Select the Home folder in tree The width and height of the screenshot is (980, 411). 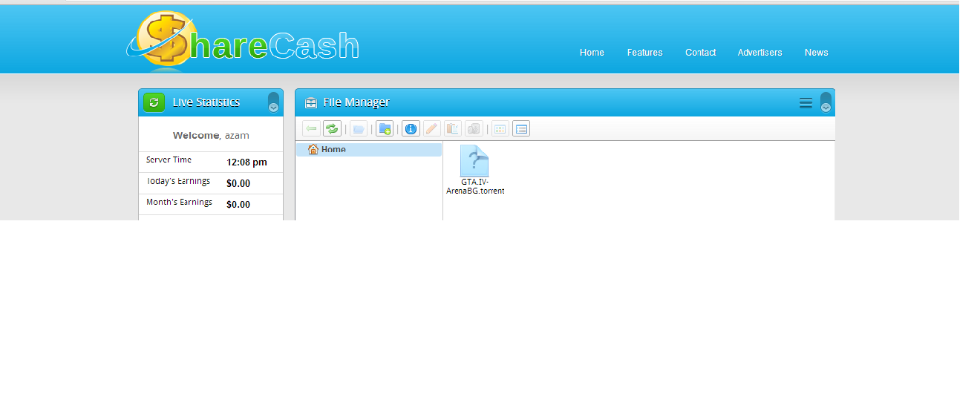[x=333, y=150]
